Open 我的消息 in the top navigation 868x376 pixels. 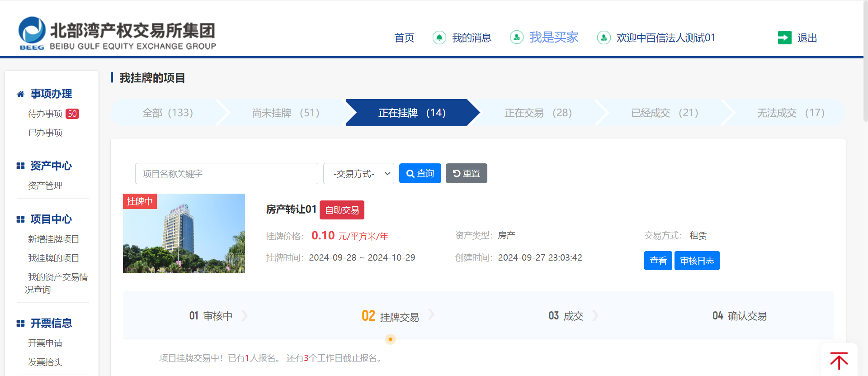click(472, 38)
